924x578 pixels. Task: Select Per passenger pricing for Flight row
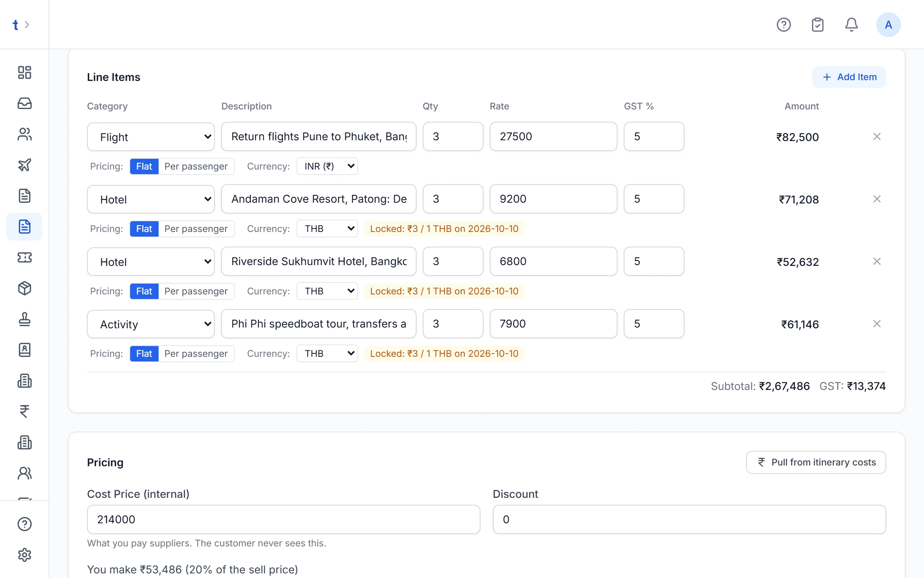pyautogui.click(x=196, y=166)
